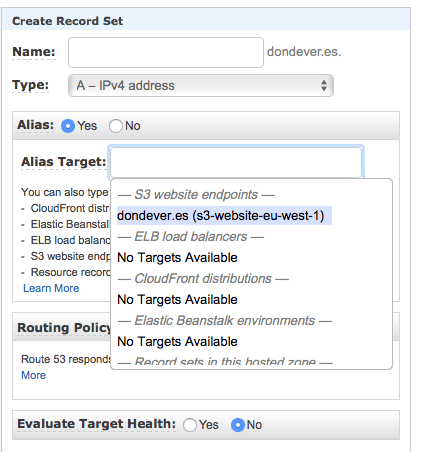The height and width of the screenshot is (452, 423).
Task: Select No Targets Available under CloudFront distributions
Action: point(177,300)
